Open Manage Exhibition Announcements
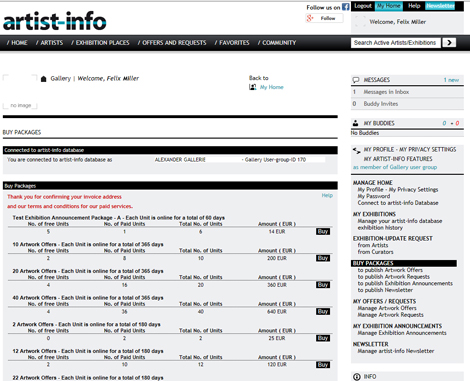 (x=402, y=333)
